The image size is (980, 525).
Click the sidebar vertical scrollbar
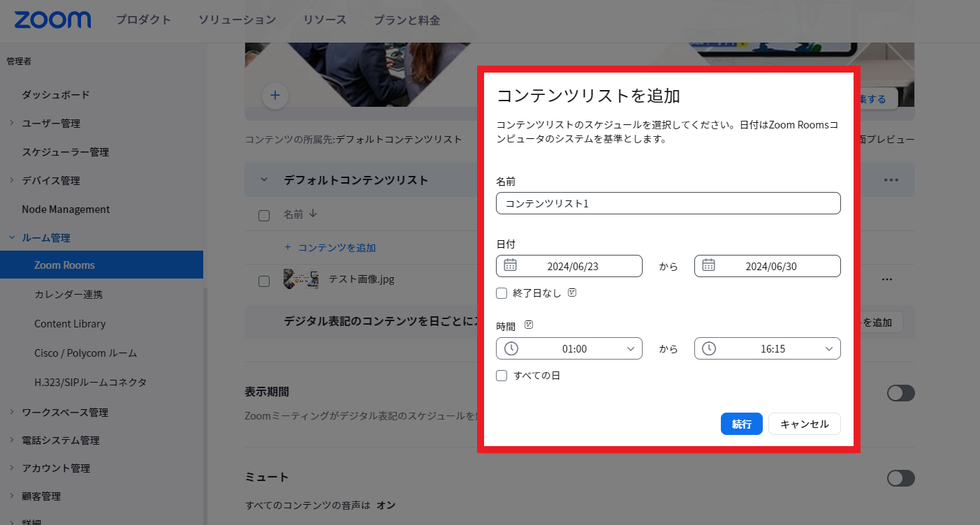205,405
